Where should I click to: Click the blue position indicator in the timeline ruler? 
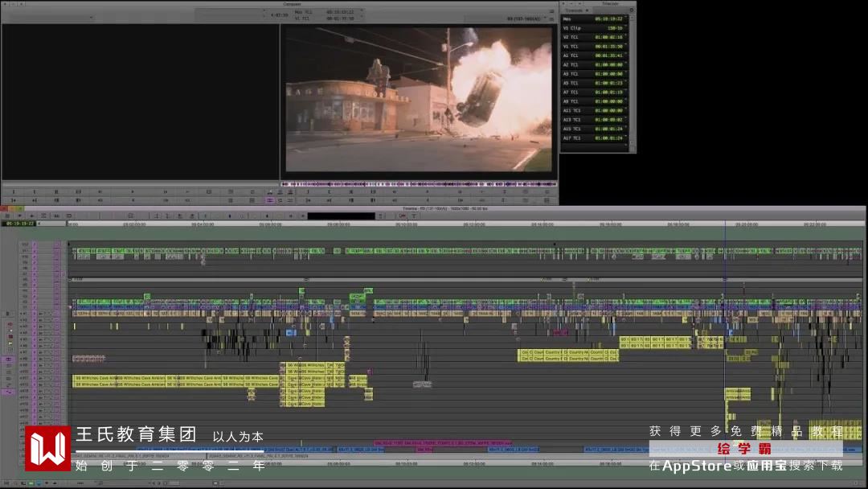point(725,224)
